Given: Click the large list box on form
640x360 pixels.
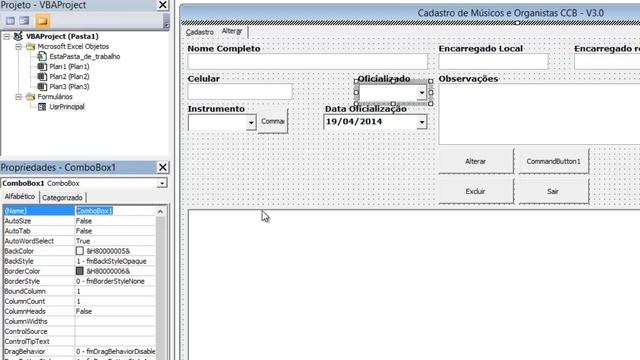Looking at the screenshot, I should pos(414,285).
